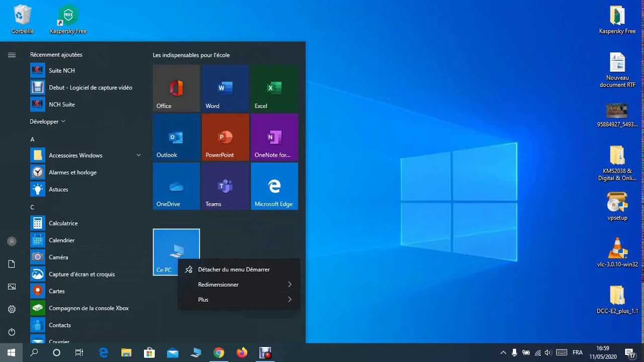Jump to letter C in app list

tap(32, 207)
